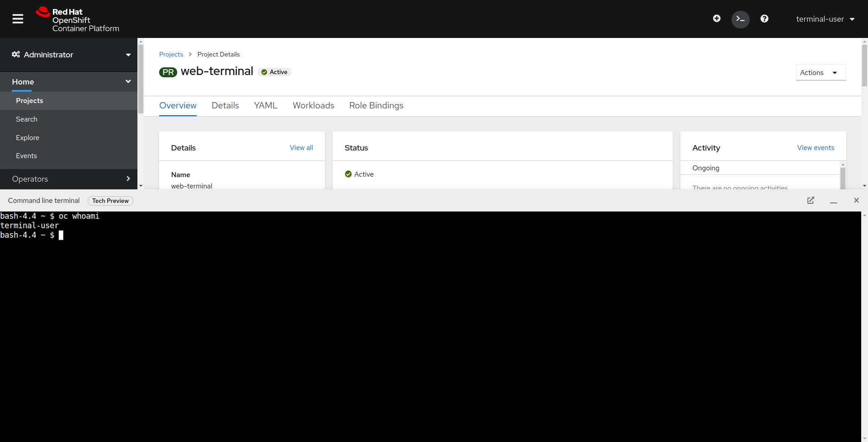The image size is (868, 442).
Task: Click the 'Ongoing' activity heading
Action: 706,168
